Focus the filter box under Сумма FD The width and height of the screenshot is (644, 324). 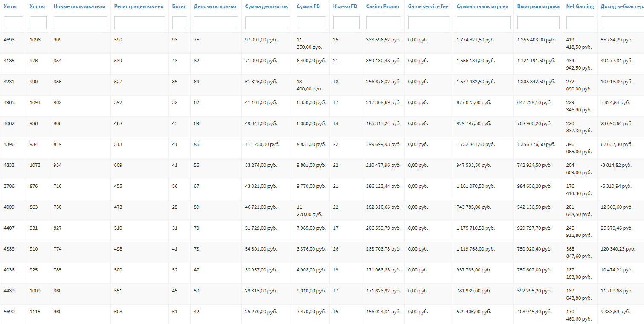(311, 23)
